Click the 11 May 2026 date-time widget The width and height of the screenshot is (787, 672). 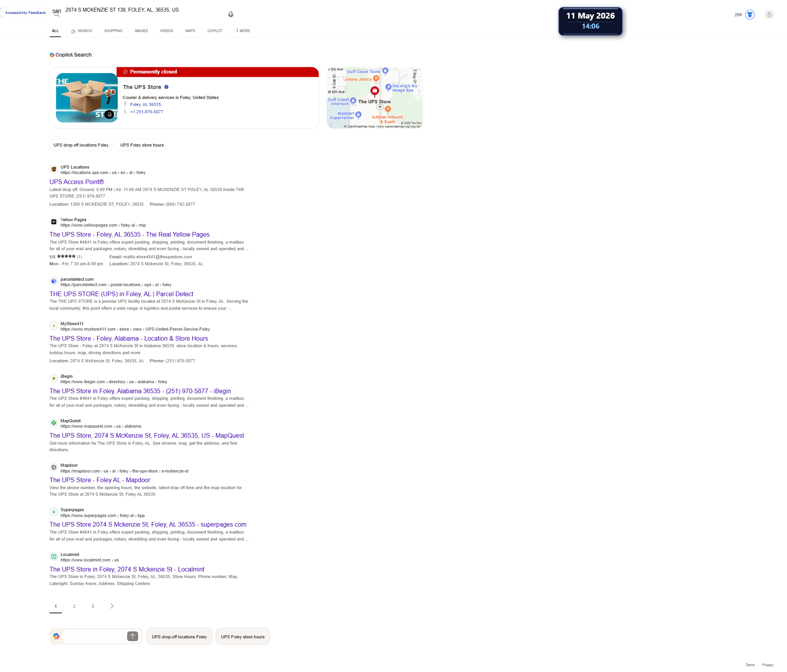tap(591, 21)
